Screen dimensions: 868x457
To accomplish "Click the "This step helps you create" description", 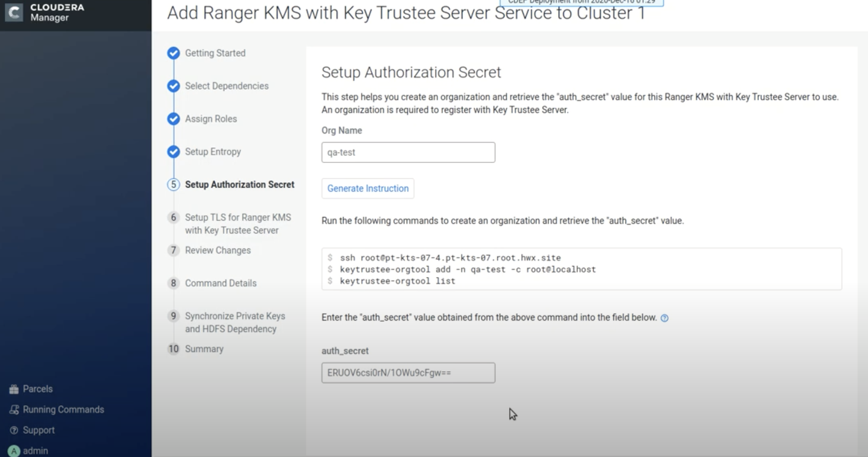I will (x=580, y=103).
